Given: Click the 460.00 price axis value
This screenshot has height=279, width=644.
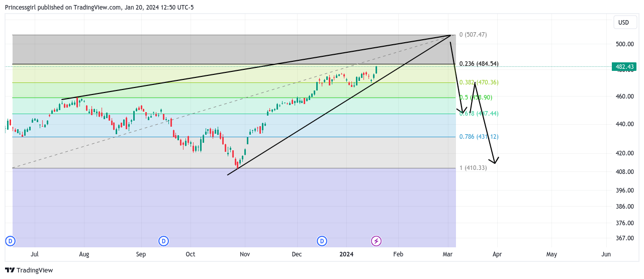Looking at the screenshot, I should click(624, 97).
